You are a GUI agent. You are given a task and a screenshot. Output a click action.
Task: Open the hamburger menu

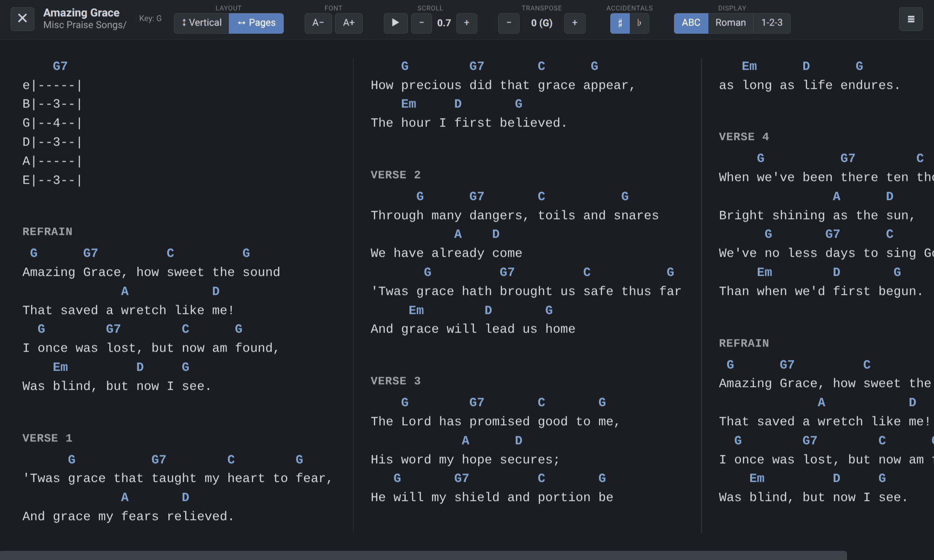(911, 19)
